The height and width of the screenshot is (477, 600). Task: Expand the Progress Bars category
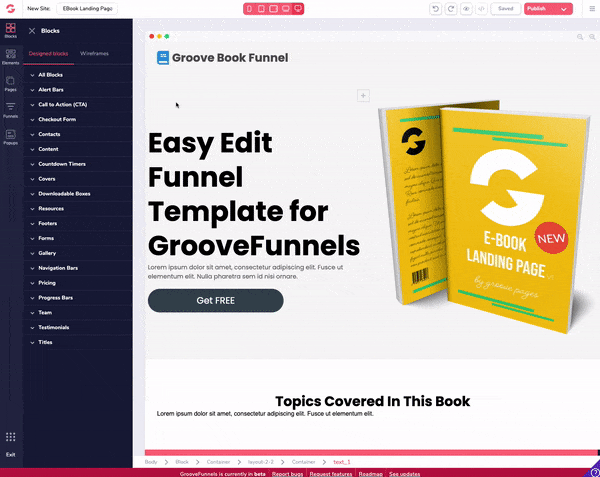(x=78, y=298)
